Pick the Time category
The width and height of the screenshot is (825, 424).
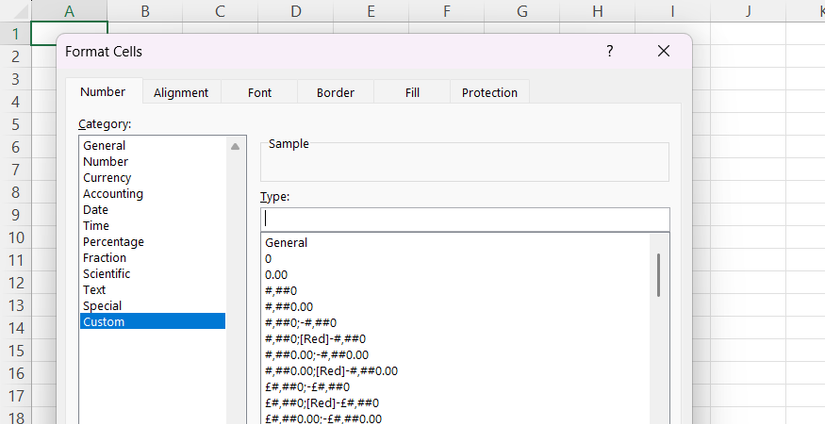click(x=153, y=226)
